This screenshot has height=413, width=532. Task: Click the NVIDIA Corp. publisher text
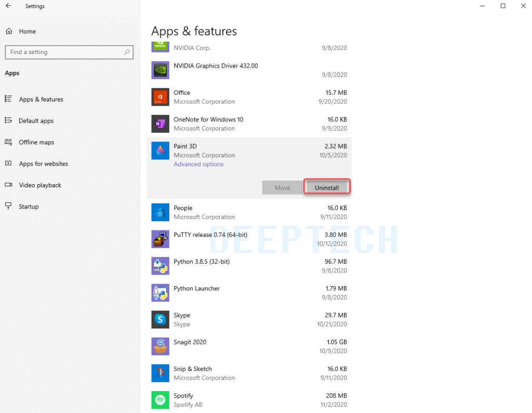coord(192,48)
